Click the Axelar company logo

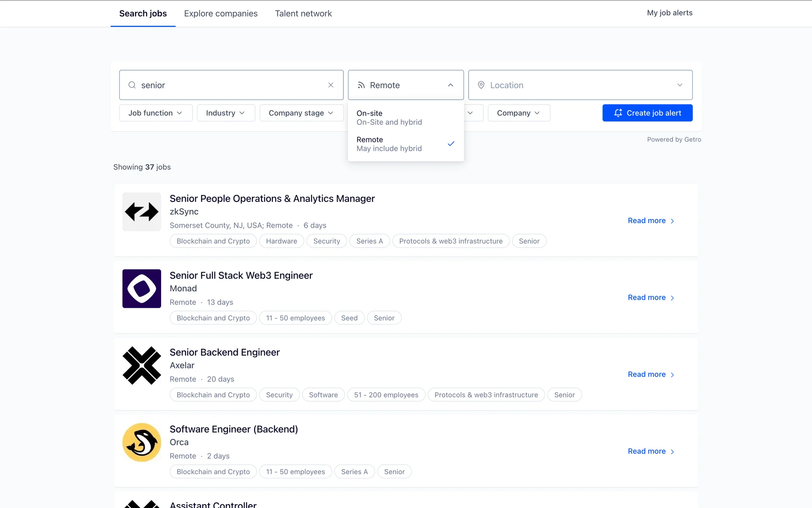coord(142,365)
